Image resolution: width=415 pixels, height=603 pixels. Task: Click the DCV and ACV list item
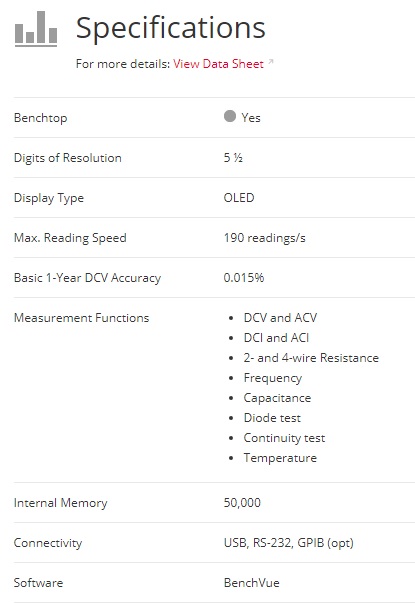click(280, 318)
